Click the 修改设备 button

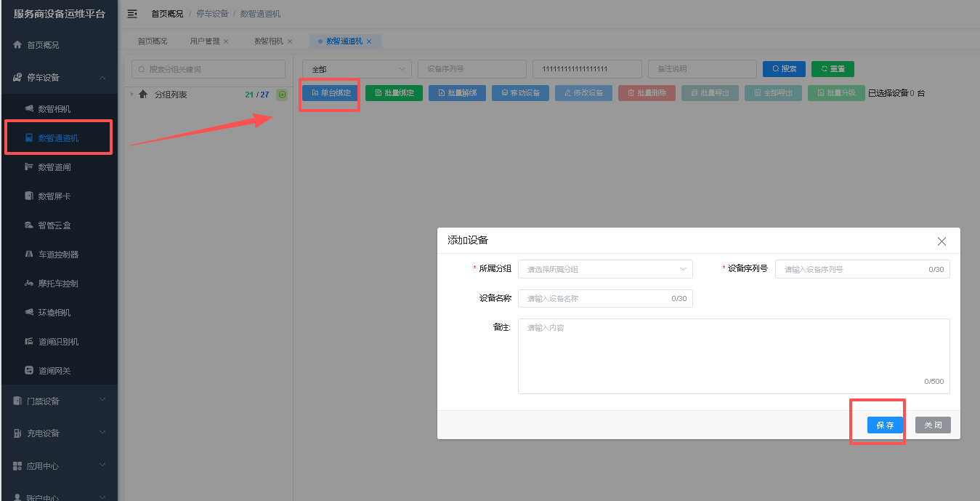[x=583, y=93]
